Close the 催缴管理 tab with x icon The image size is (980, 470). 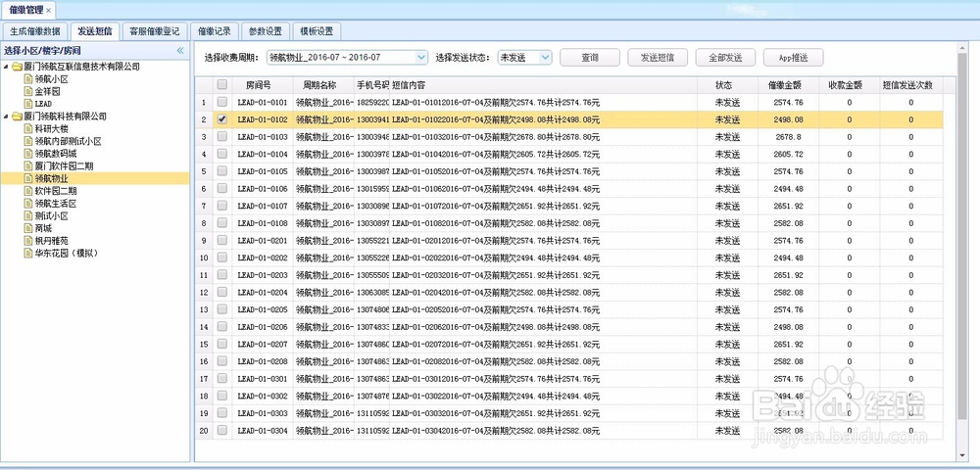coord(49,10)
